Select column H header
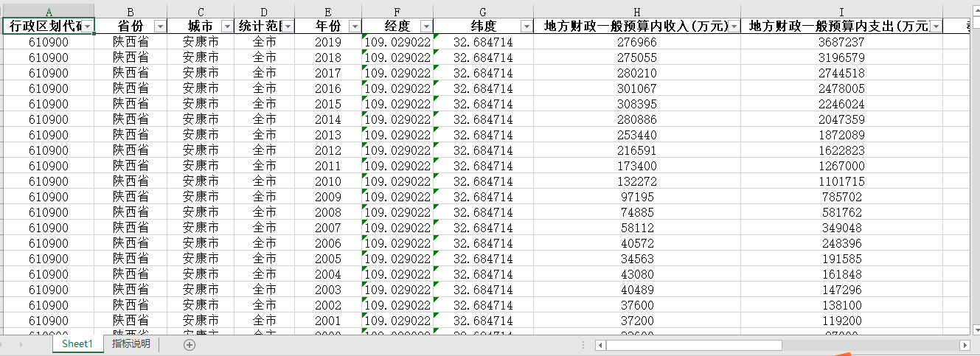The image size is (980, 356). 636,12
